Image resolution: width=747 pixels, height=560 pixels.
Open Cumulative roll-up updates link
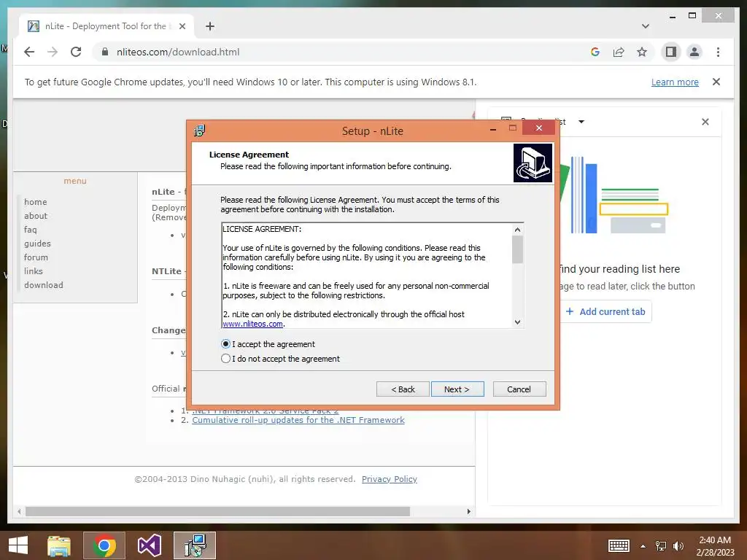tap(298, 420)
